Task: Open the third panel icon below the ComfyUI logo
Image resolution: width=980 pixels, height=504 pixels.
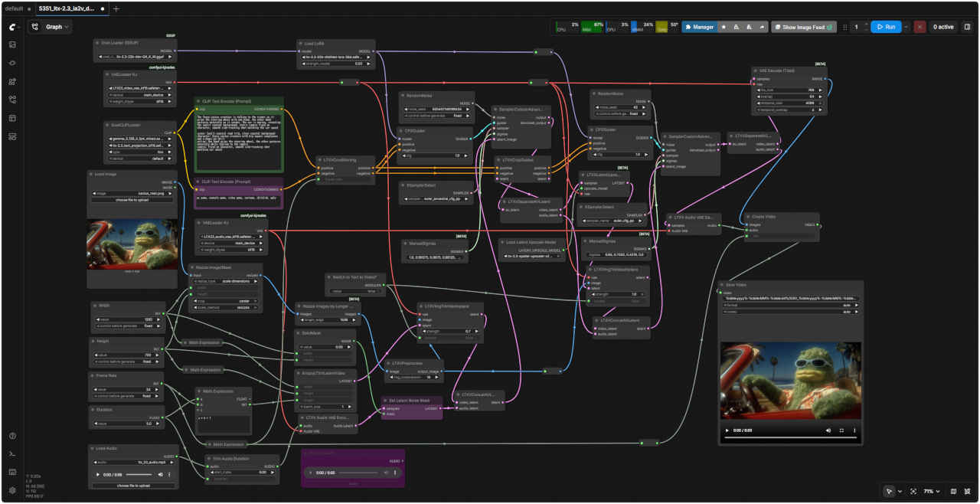Action: (x=12, y=81)
